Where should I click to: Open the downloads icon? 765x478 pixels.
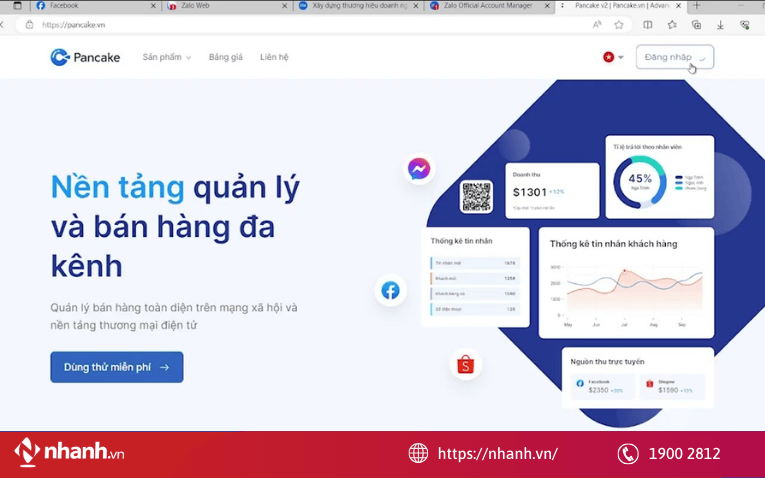pyautogui.click(x=720, y=24)
